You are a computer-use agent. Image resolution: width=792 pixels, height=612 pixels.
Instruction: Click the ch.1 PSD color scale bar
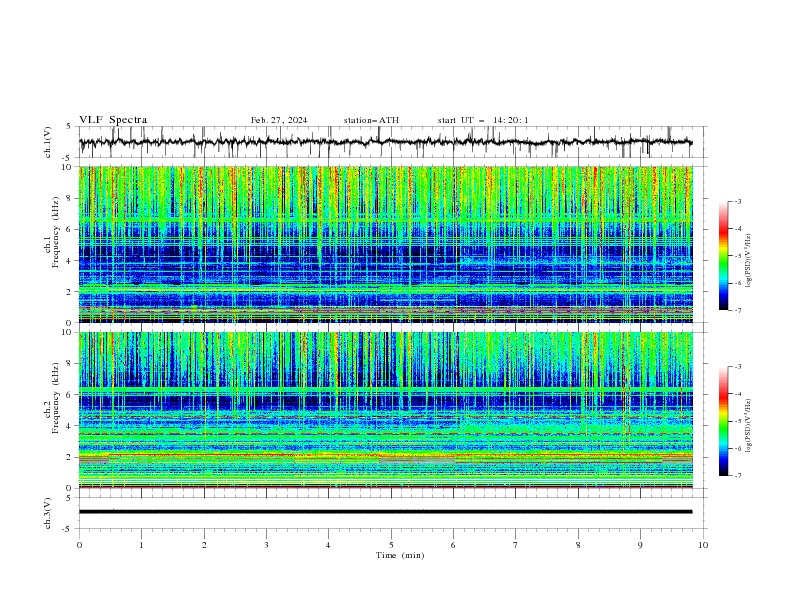724,255
